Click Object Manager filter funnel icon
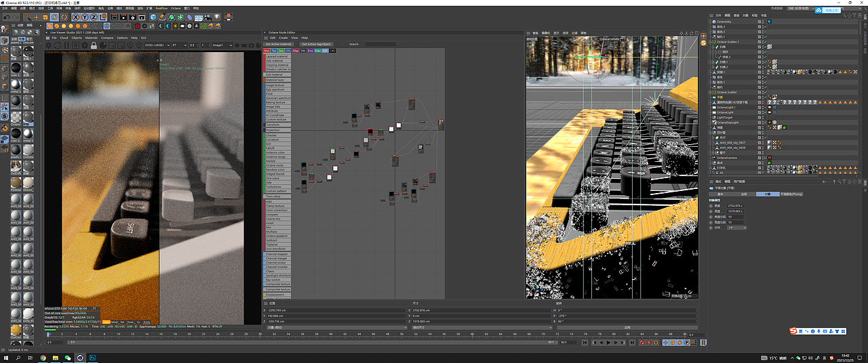This screenshot has height=363, width=868. tap(854, 16)
